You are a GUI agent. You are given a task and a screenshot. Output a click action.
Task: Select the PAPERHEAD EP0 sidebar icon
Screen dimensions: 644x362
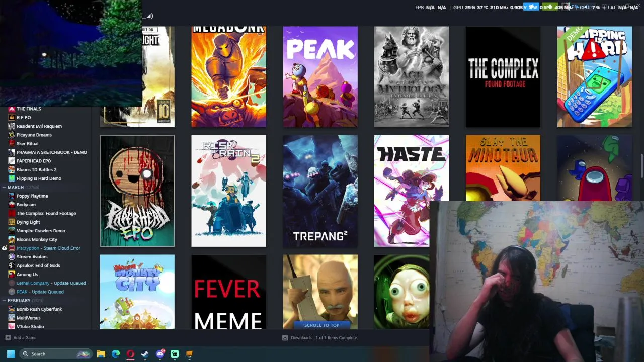[12, 161]
